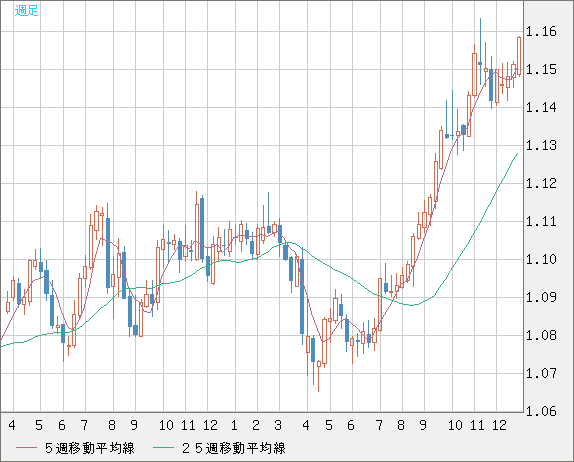The image size is (574, 462).
Task: Click month 1 on the time axis
Action: pos(234,425)
